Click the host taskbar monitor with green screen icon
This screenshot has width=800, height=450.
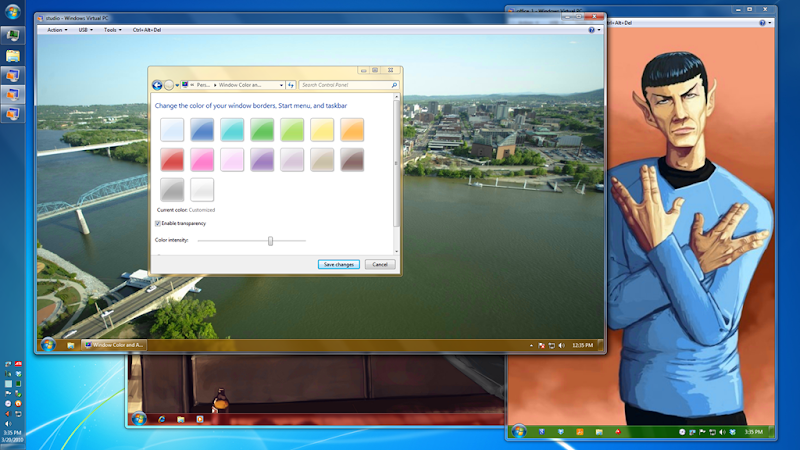pos(12,35)
